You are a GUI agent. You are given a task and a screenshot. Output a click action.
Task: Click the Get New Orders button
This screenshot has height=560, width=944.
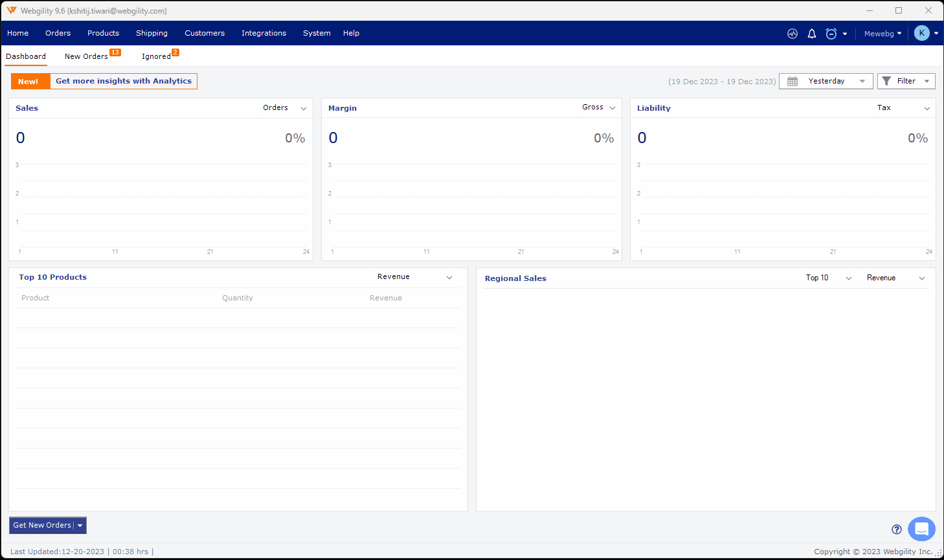[42, 526]
